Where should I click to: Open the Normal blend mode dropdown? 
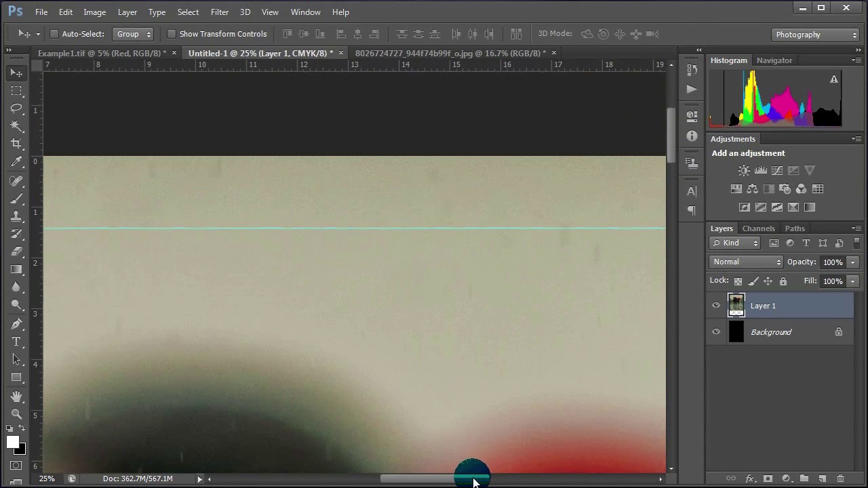746,262
